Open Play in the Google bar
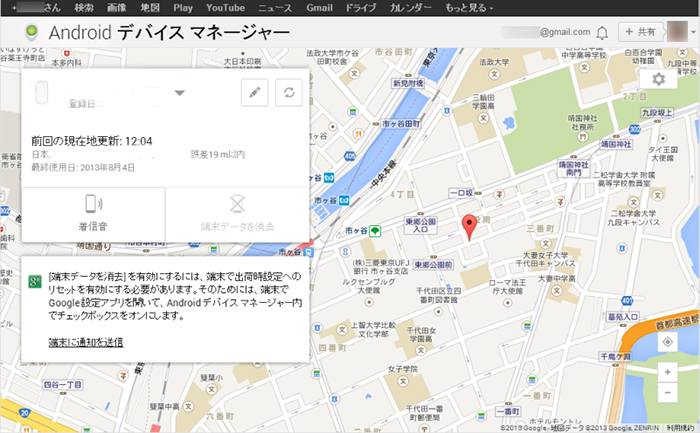 click(183, 8)
